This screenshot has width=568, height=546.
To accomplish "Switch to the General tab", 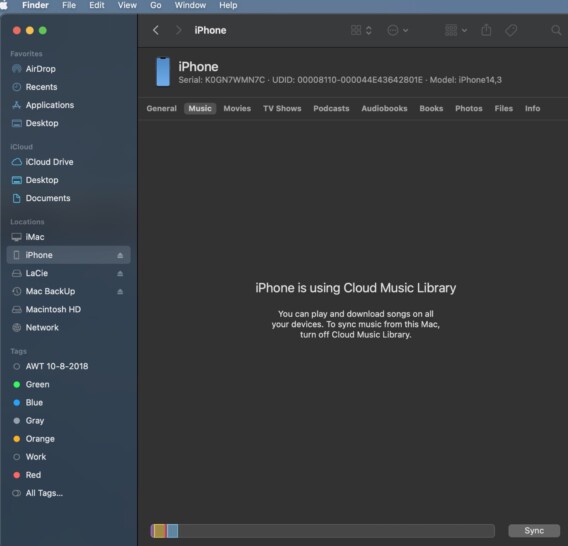I will pyautogui.click(x=162, y=108).
